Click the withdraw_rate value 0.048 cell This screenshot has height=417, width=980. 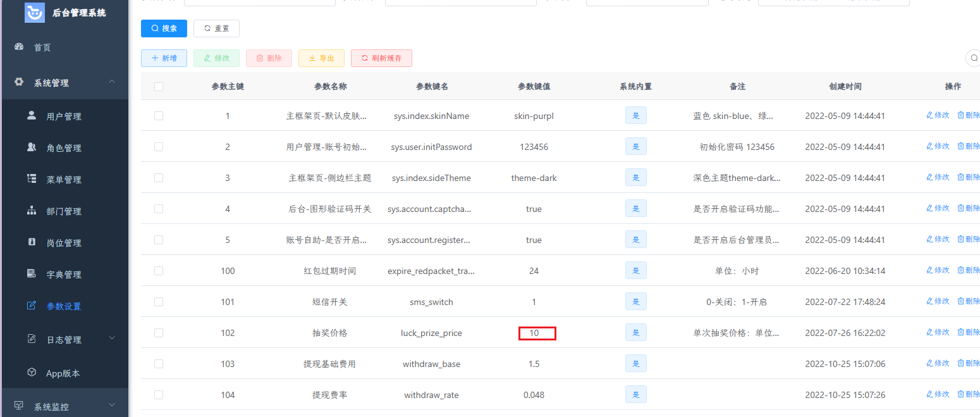[534, 395]
